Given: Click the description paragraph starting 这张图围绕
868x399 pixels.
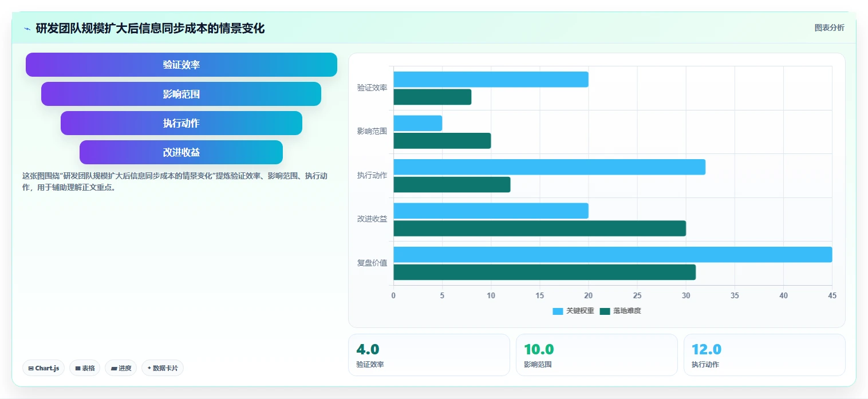Looking at the screenshot, I should [175, 181].
